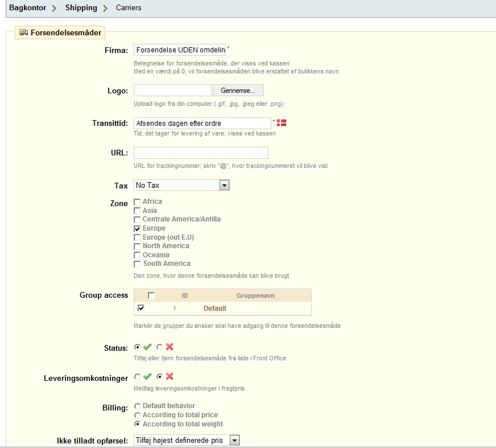Image resolution: width=496 pixels, height=448 pixels.
Task: Click the Europe zone label
Action: tap(154, 228)
